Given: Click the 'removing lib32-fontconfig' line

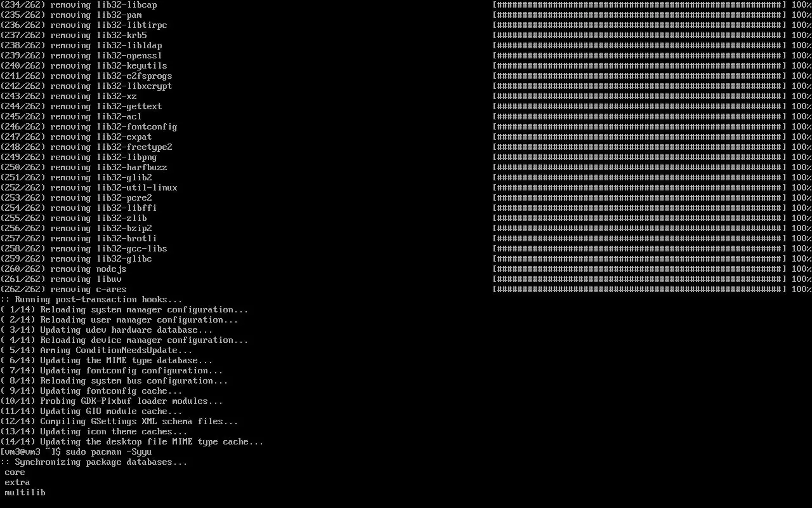Looking at the screenshot, I should (x=89, y=127).
